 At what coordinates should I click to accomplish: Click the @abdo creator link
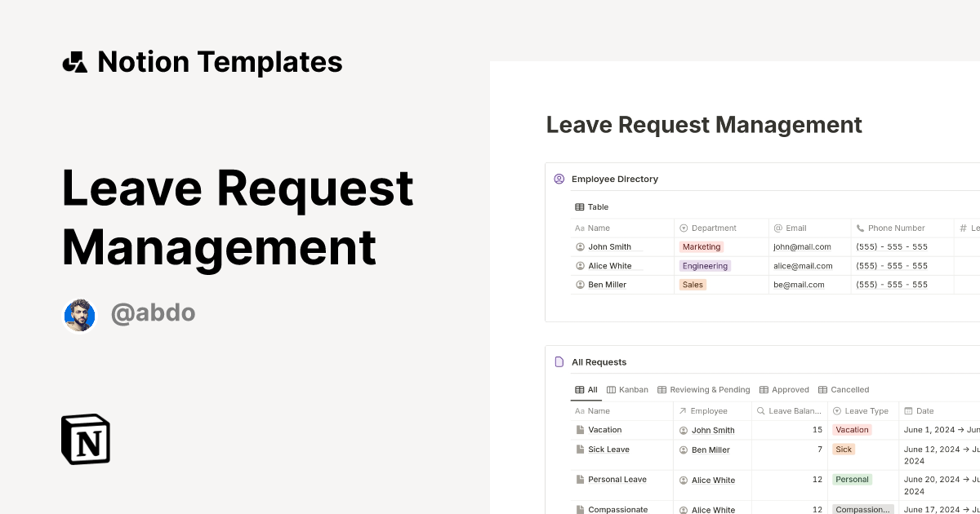(x=153, y=312)
